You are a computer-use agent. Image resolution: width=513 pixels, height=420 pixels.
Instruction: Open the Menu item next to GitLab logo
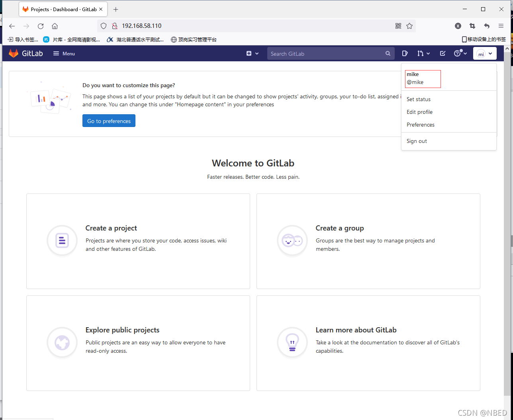click(63, 53)
